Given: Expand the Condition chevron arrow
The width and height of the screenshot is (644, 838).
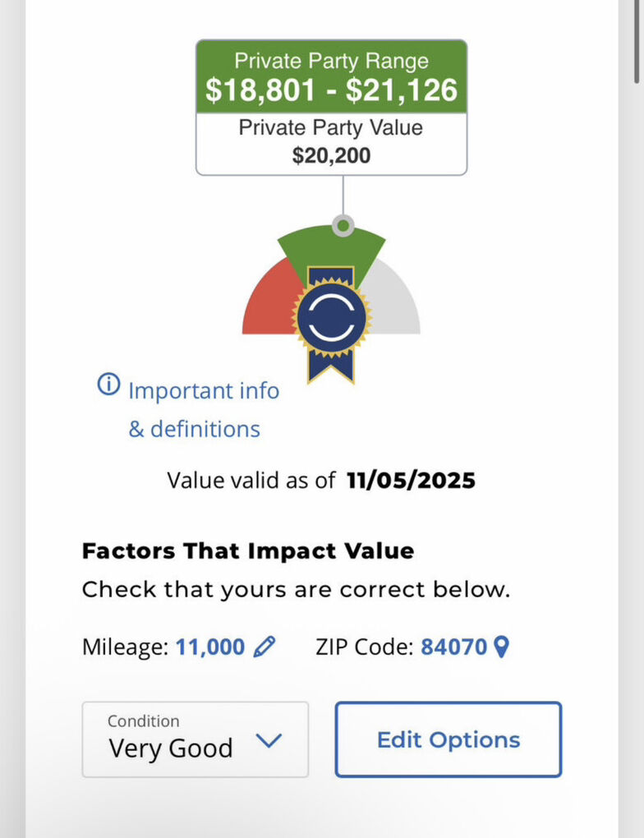Looking at the screenshot, I should [x=268, y=740].
